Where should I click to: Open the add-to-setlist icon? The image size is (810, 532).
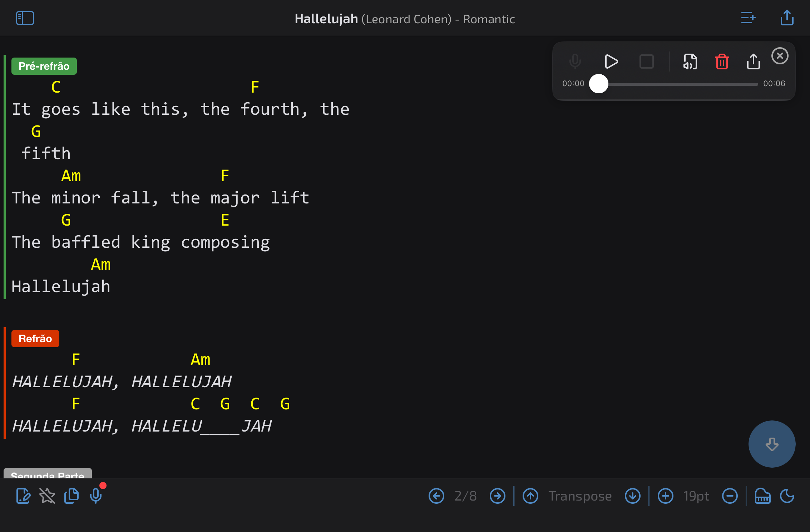coord(748,18)
